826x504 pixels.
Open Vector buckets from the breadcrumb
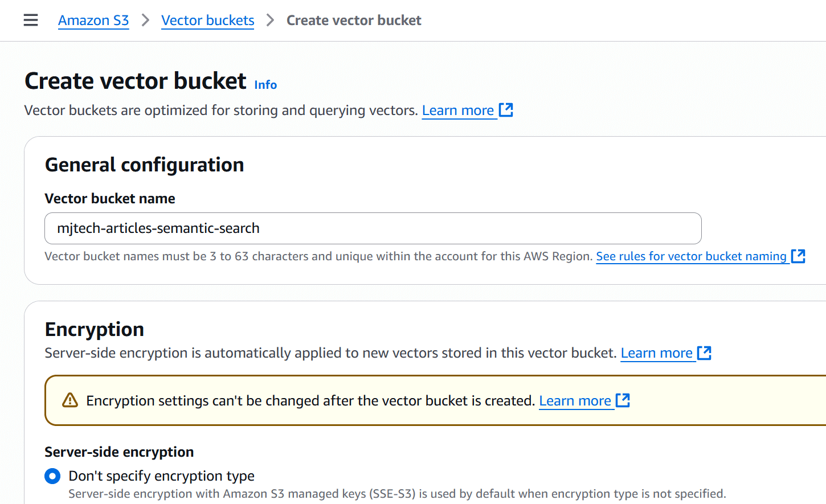tap(207, 20)
